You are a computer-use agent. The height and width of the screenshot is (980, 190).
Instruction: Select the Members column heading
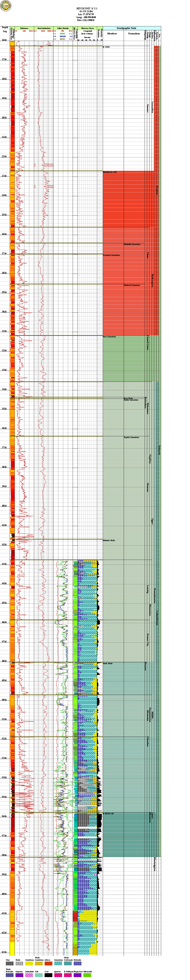[x=112, y=34]
